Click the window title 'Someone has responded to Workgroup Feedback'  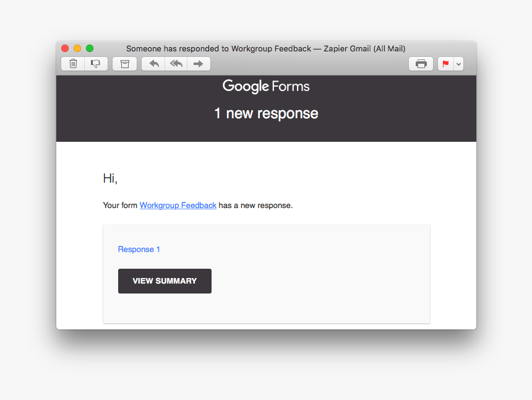click(x=218, y=48)
